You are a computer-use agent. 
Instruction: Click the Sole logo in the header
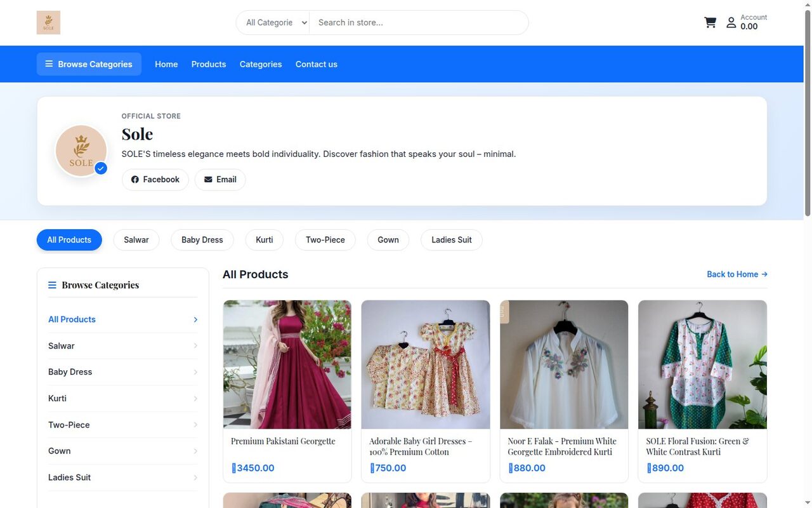(48, 23)
